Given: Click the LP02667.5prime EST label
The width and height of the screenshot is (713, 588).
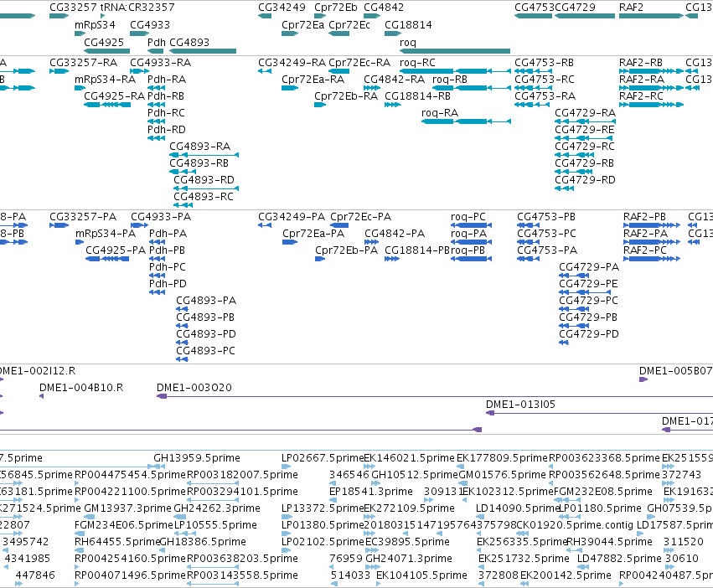Looking at the screenshot, I should tap(323, 458).
